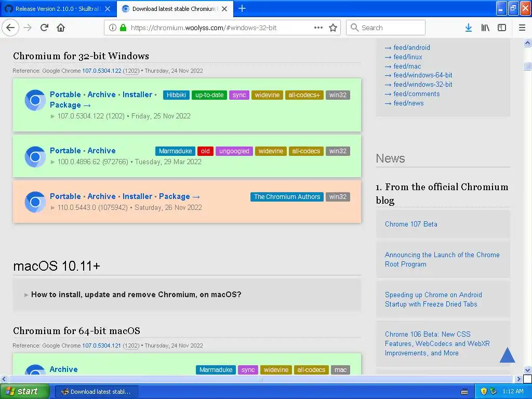The image size is (532, 399).
Task: Go back with the browser back arrow
Action: pyautogui.click(x=10, y=28)
